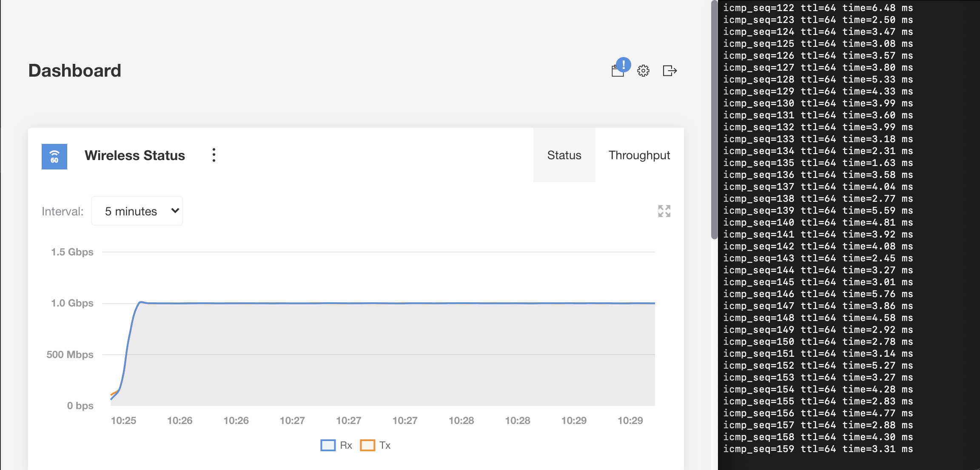Click the icmp_seq=159 line in terminal

818,449
